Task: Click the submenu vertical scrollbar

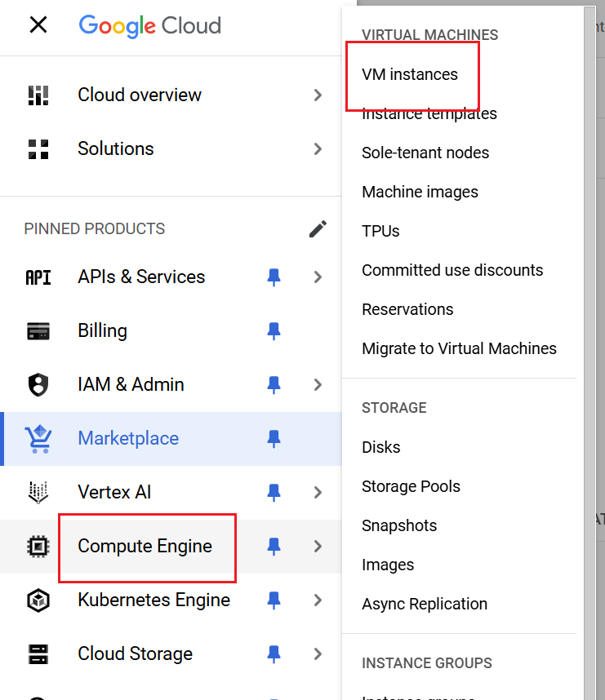Action: (x=589, y=352)
